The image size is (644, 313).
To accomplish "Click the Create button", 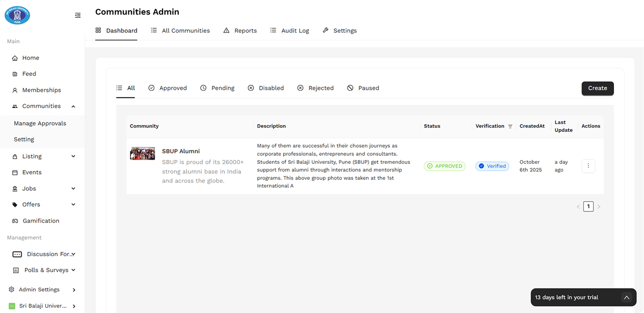I will pos(597,88).
